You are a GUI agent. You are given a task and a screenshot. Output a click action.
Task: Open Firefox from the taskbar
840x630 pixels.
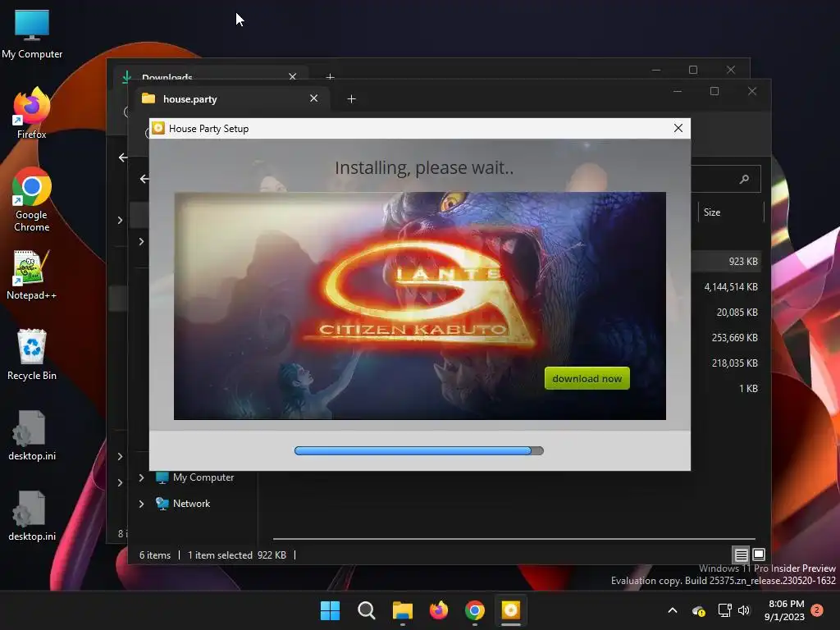point(439,610)
